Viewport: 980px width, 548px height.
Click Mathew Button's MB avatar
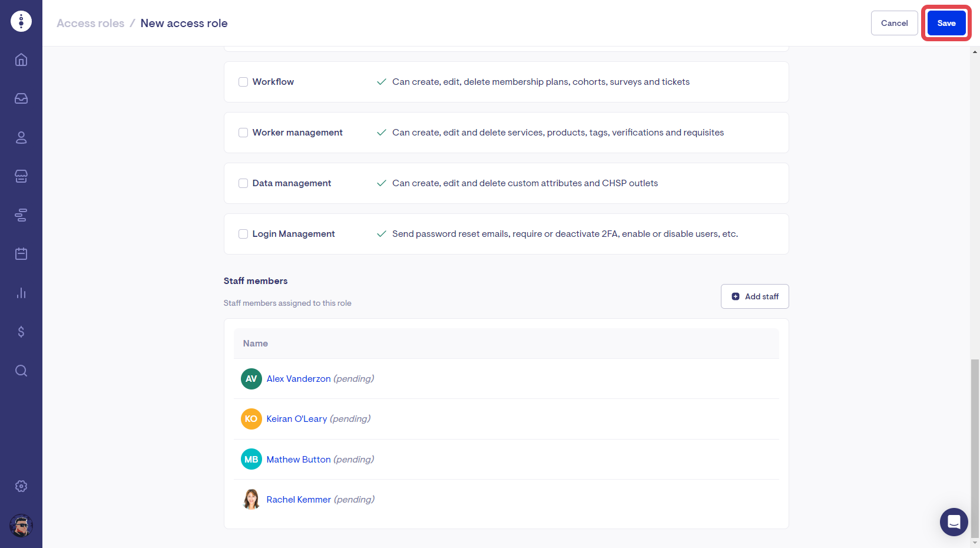pyautogui.click(x=251, y=459)
